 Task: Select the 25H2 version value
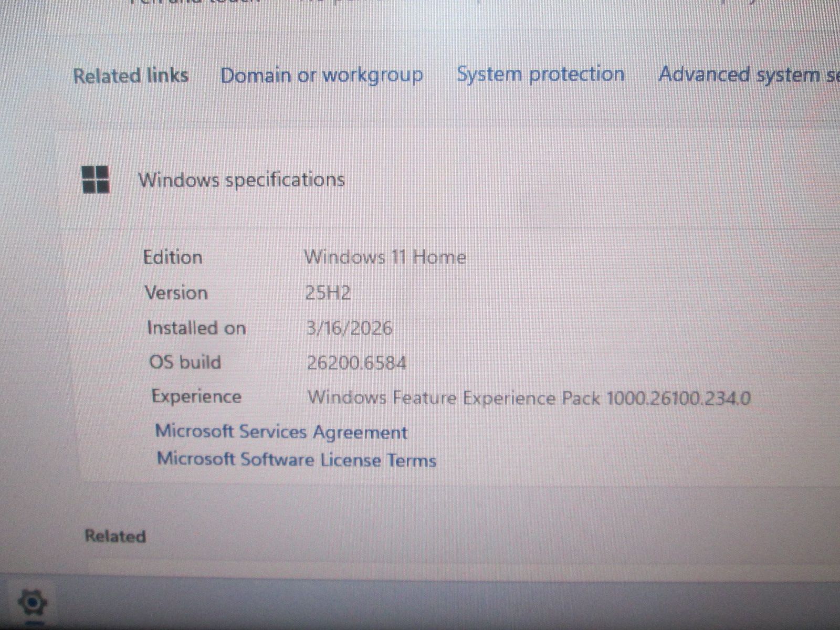coord(328,292)
